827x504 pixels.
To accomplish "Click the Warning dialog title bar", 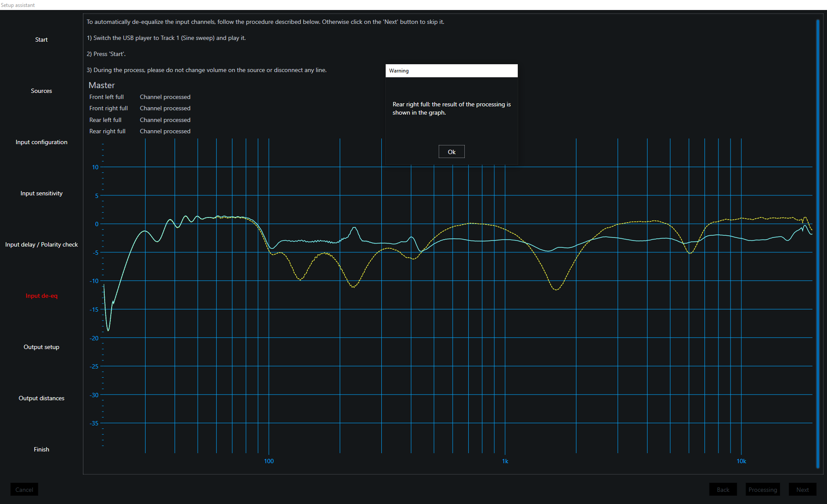I will (x=451, y=71).
